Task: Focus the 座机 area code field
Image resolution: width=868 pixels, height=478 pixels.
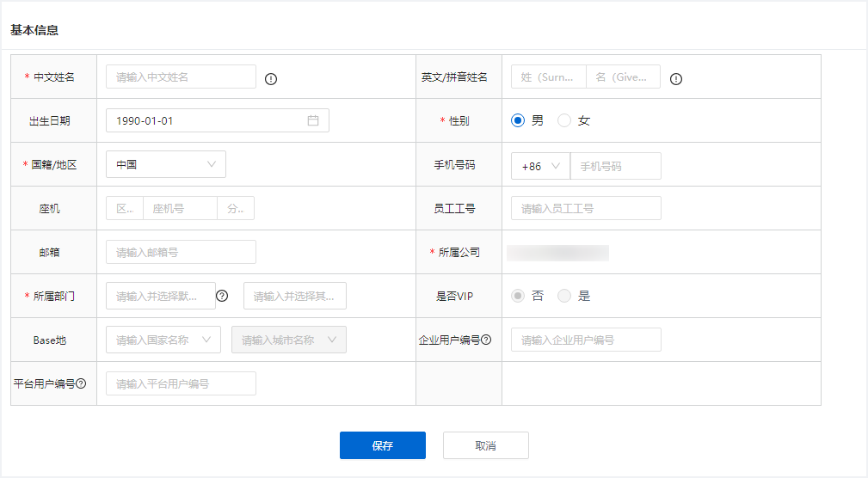Action: [125, 209]
